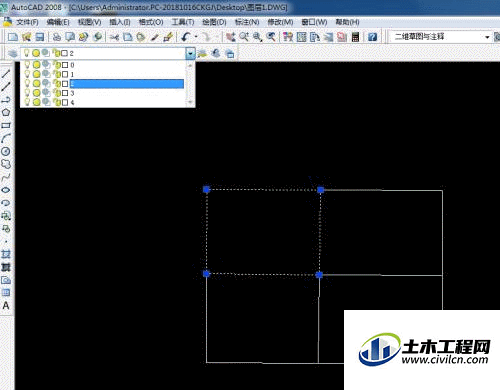Click the Zoom Window flyout icon
The height and width of the screenshot is (390, 500).
point(257,37)
